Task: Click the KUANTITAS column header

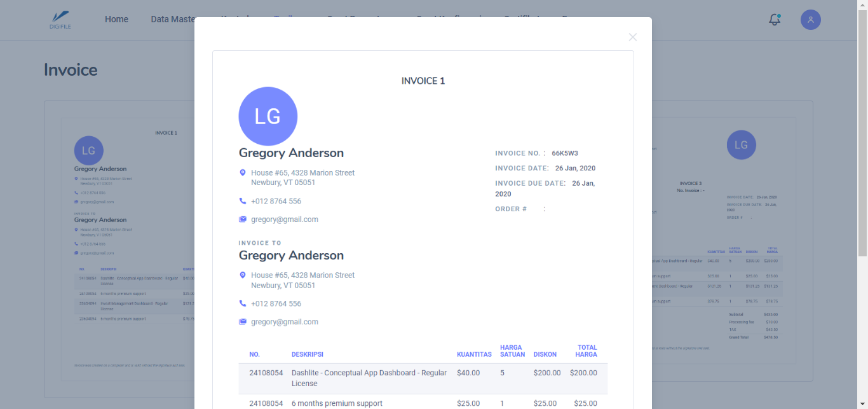Action: (474, 354)
